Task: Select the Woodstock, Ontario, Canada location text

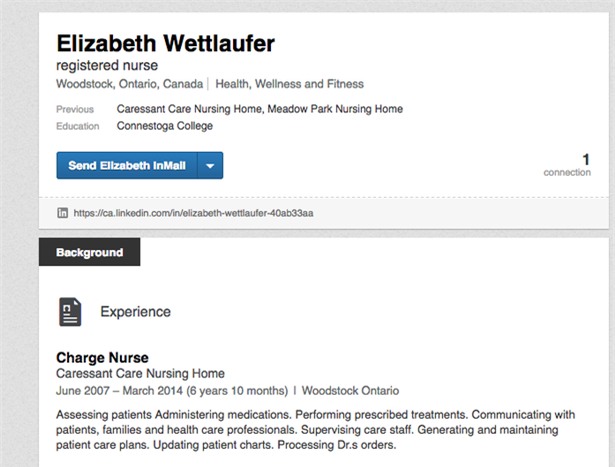Action: pyautogui.click(x=129, y=84)
